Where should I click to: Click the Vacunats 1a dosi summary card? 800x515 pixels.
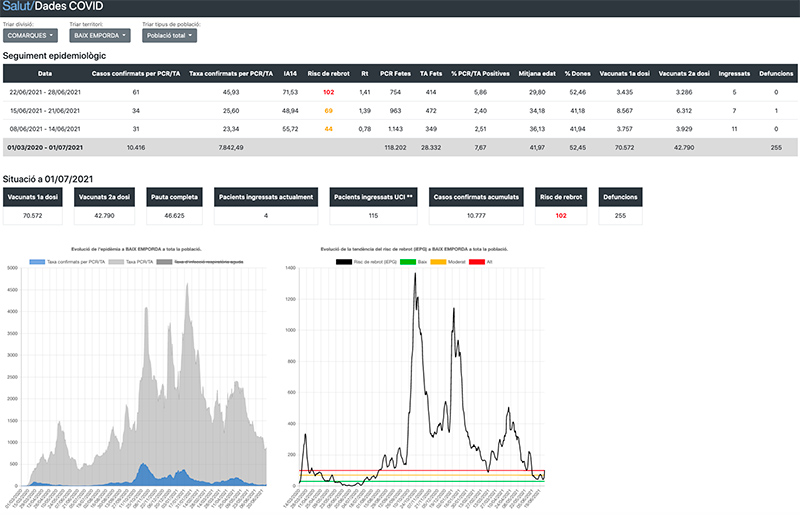[33, 206]
